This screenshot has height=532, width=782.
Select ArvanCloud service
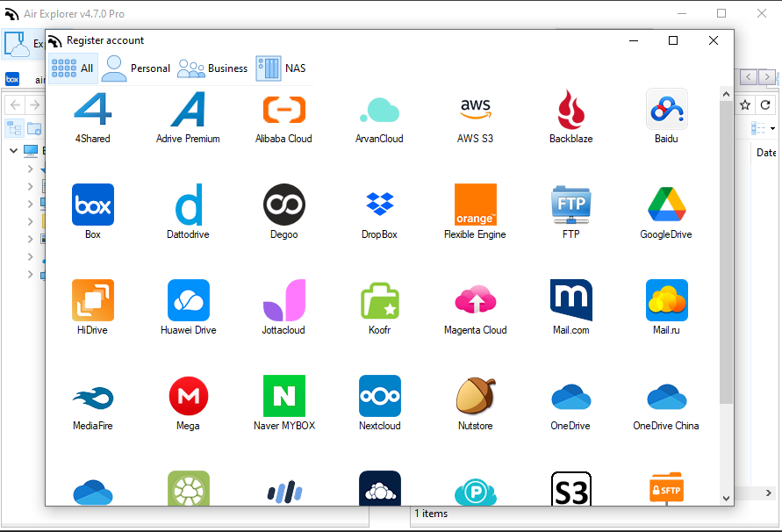coord(379,118)
